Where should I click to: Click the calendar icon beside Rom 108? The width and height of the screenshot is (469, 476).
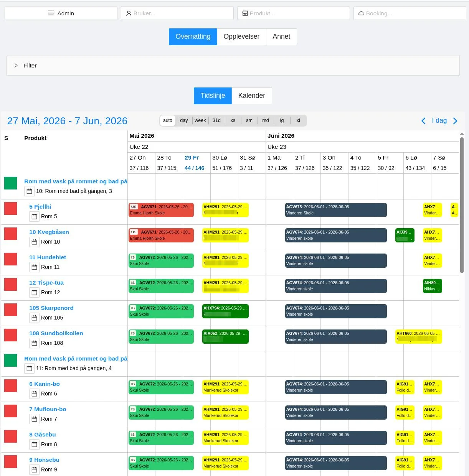pyautogui.click(x=34, y=343)
